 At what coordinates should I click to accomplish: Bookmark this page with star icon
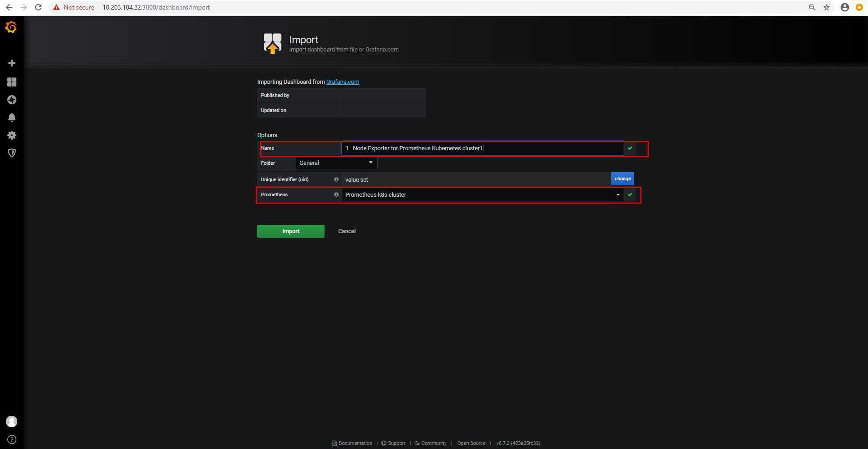pyautogui.click(x=827, y=7)
